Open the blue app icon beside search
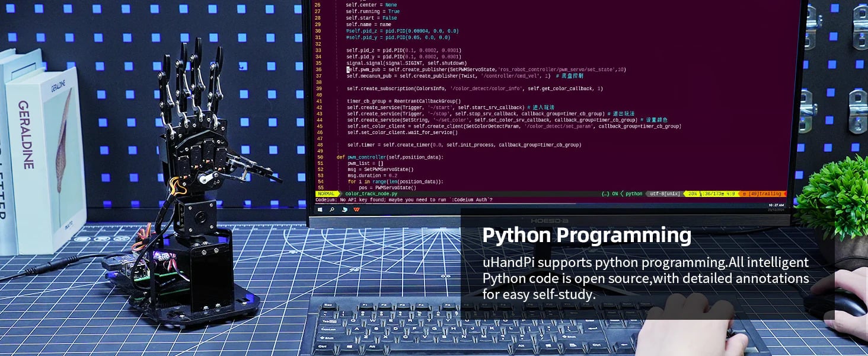868x356 pixels. 344,209
